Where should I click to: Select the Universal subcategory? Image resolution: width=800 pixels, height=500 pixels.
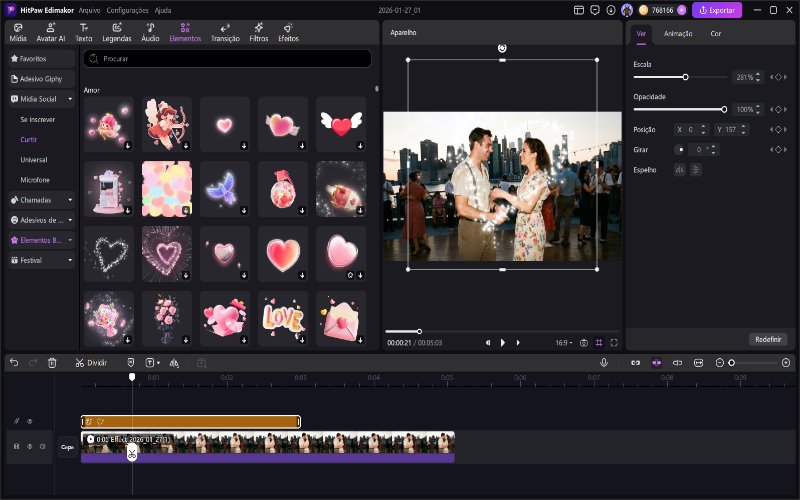[34, 160]
